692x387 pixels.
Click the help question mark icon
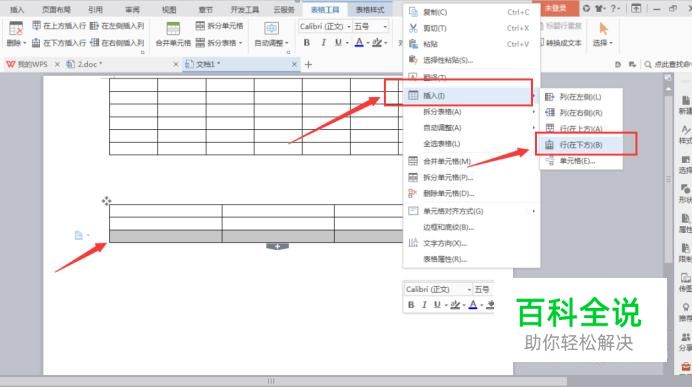click(x=614, y=8)
